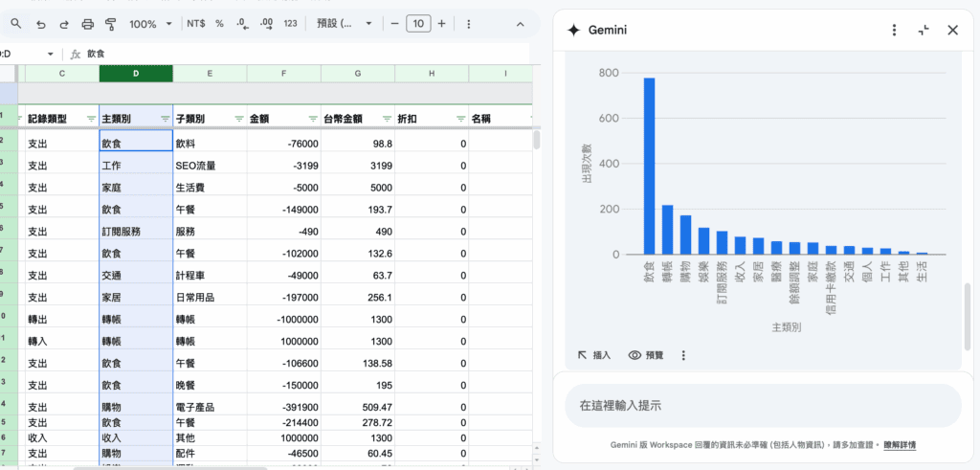Open Gemini panel three-dot menu

tap(895, 30)
